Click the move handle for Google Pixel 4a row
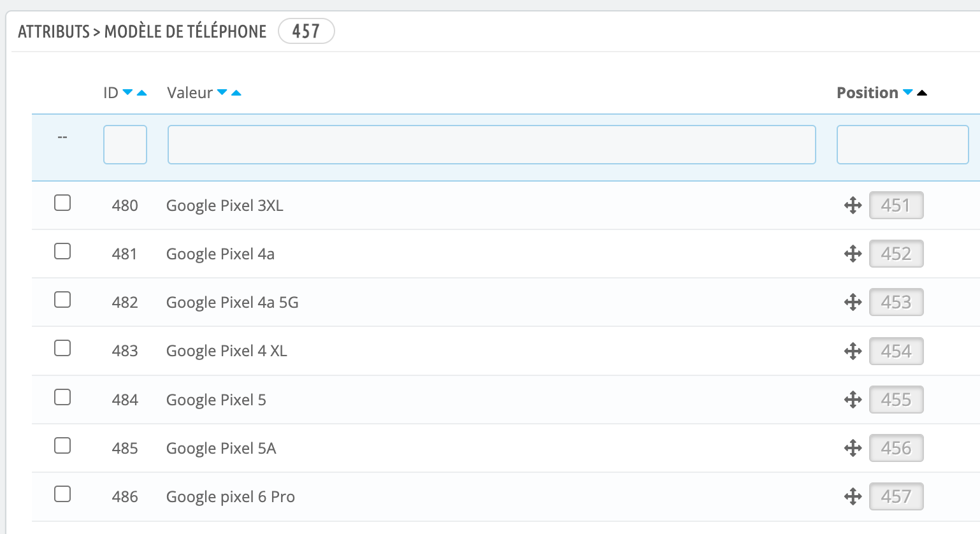Screen dimensions: 980x534 point(853,254)
